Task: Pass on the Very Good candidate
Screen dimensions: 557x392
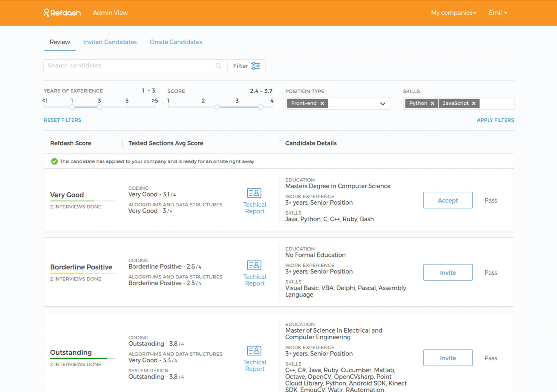Action: pos(491,200)
